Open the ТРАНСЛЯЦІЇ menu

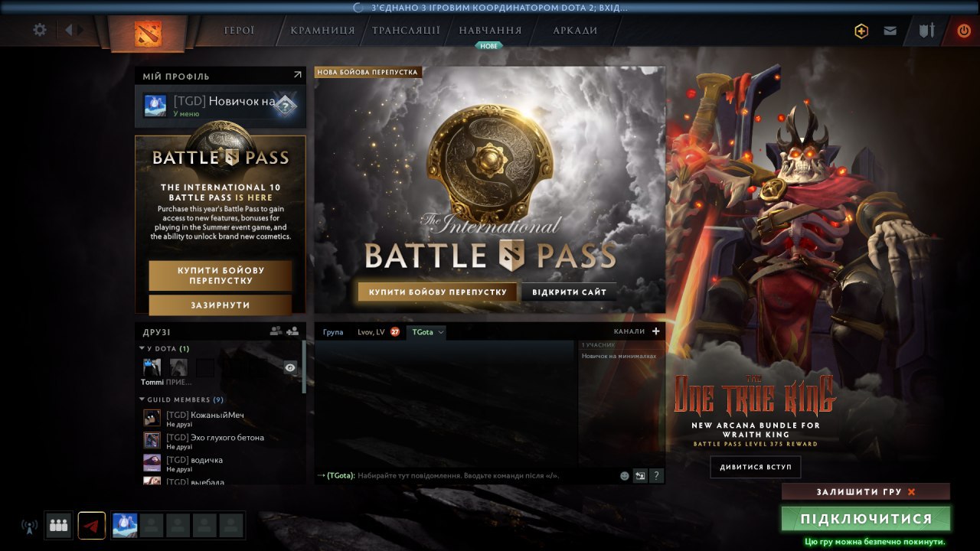click(x=406, y=31)
